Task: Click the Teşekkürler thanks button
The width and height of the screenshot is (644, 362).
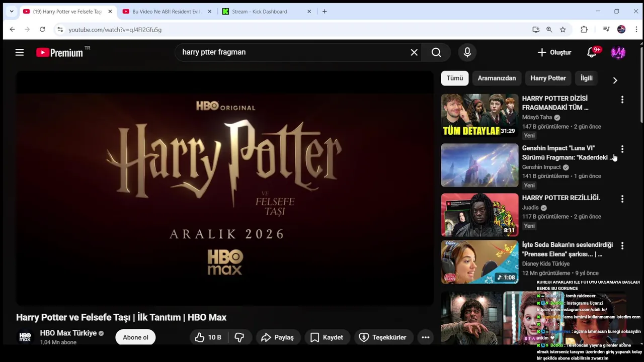Action: tap(382, 337)
